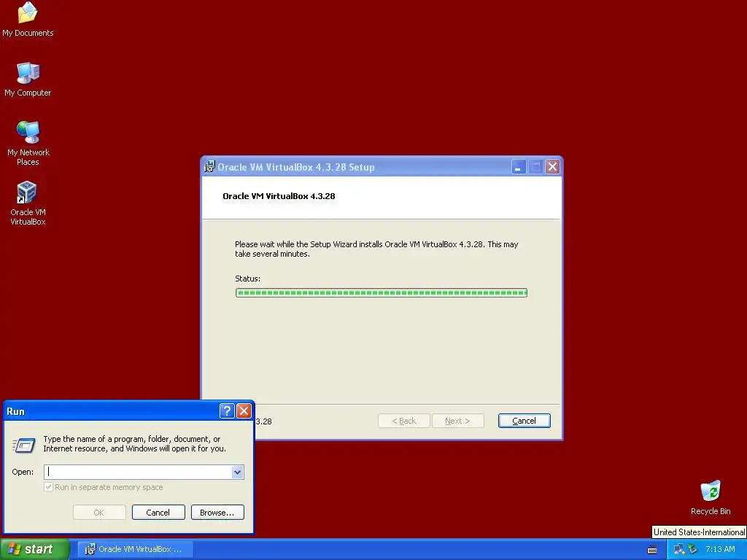
Task: Click the disabled Back button in Setup
Action: [404, 421]
